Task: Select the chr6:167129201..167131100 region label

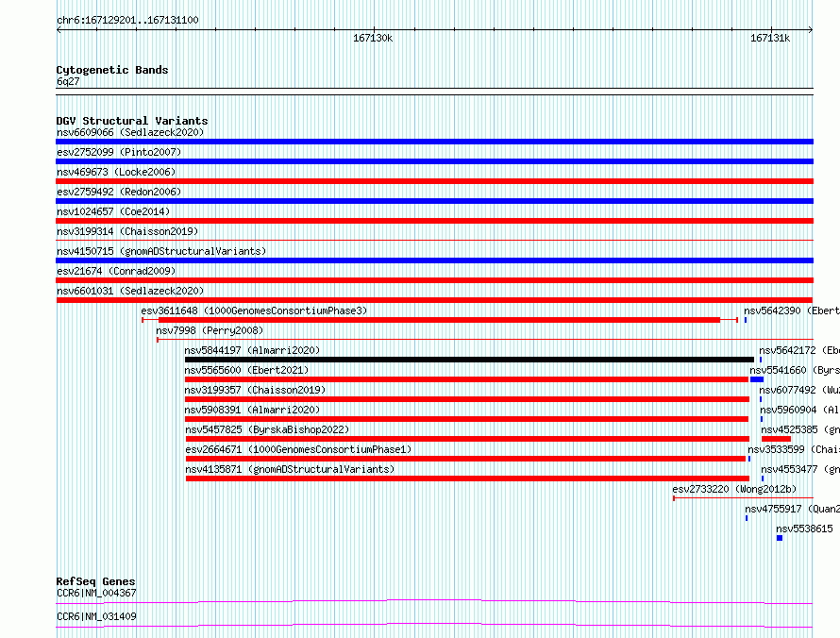Action: (127, 21)
